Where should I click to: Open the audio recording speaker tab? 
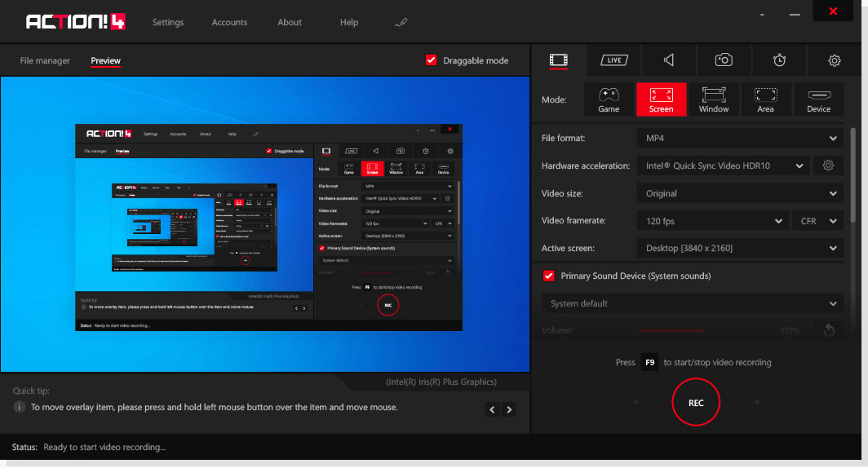669,60
